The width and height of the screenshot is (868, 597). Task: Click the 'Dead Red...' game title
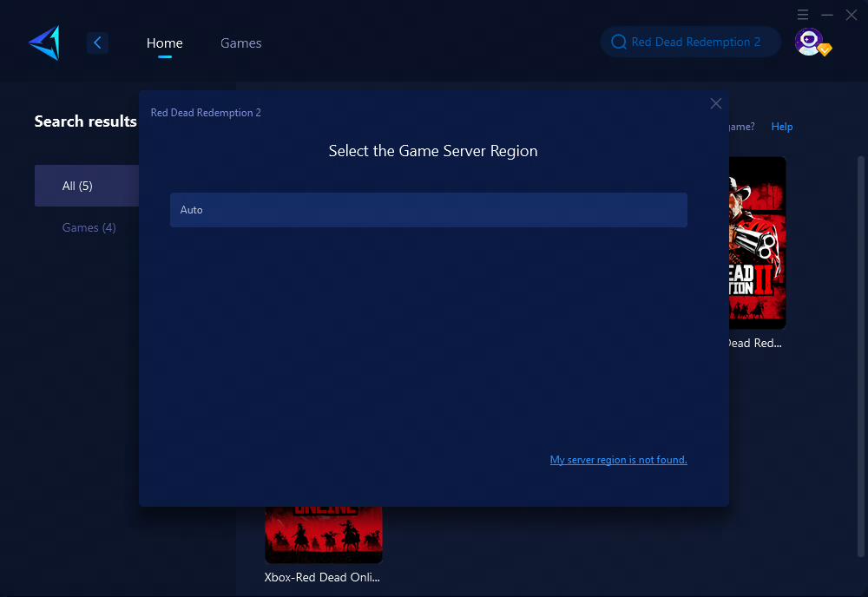(x=755, y=343)
